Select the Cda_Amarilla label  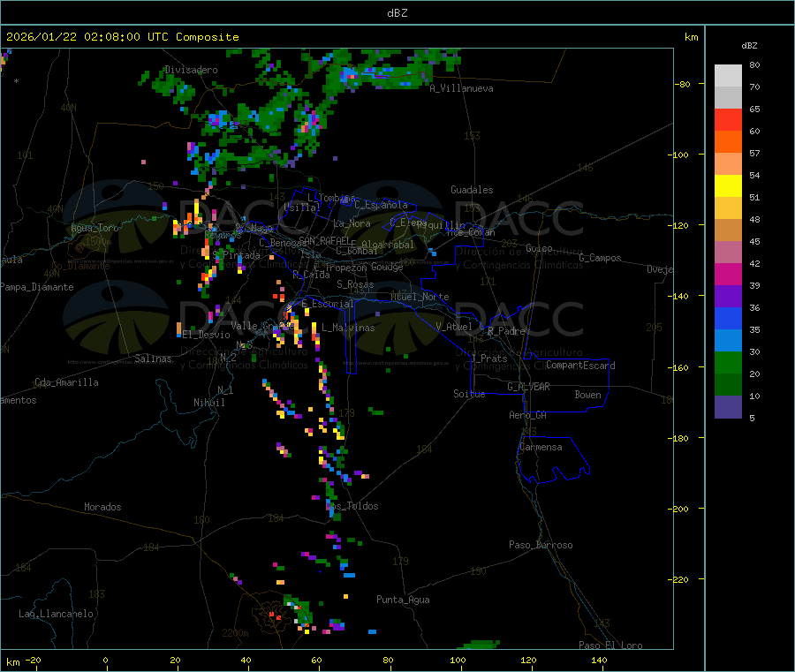point(66,382)
